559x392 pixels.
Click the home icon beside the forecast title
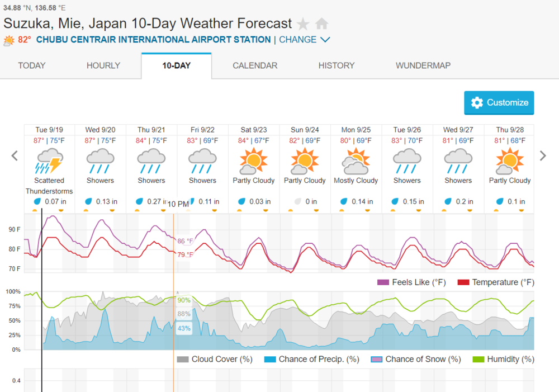point(321,23)
